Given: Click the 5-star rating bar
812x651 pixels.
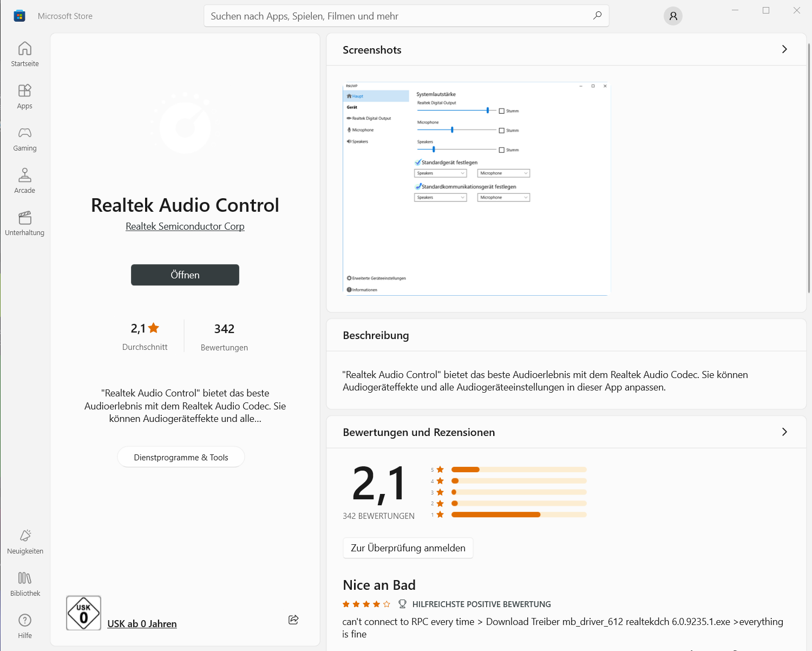Looking at the screenshot, I should 519,470.
